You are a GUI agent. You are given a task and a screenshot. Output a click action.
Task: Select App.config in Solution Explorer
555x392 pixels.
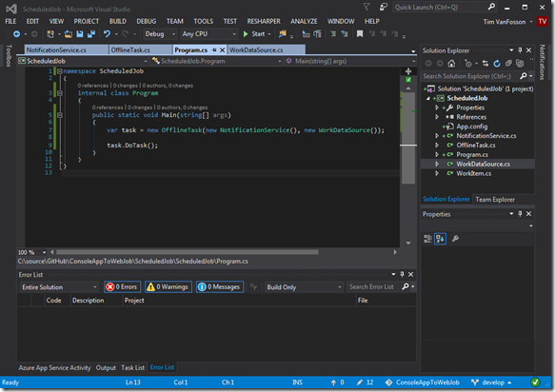(x=472, y=127)
